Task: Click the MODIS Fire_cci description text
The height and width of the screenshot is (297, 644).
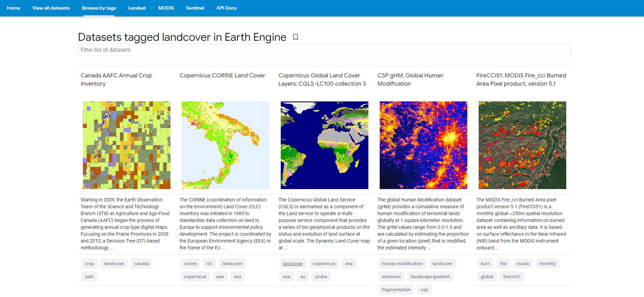Action: click(521, 224)
